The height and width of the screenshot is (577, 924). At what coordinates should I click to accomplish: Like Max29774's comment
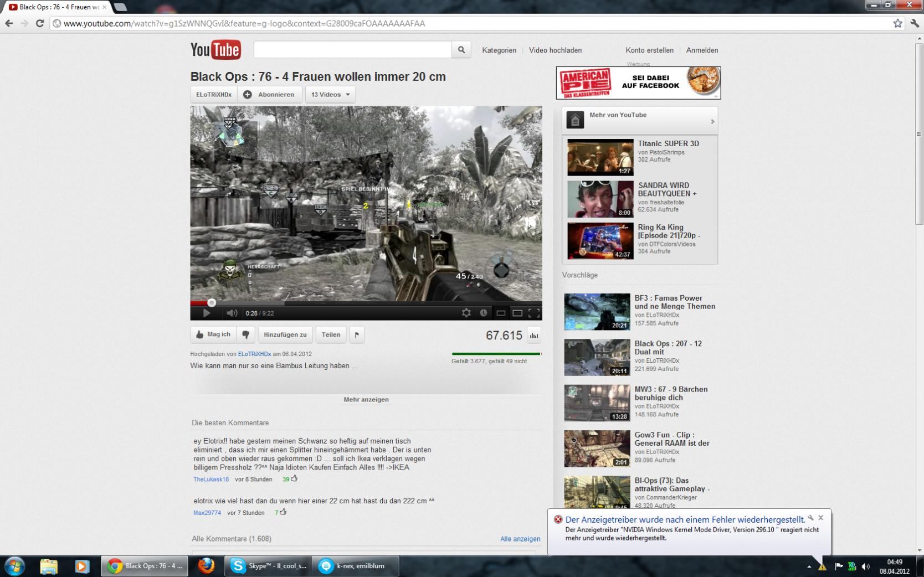pyautogui.click(x=283, y=512)
